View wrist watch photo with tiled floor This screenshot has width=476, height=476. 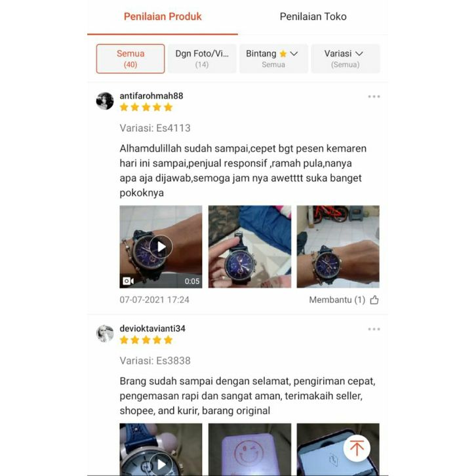coord(338,247)
